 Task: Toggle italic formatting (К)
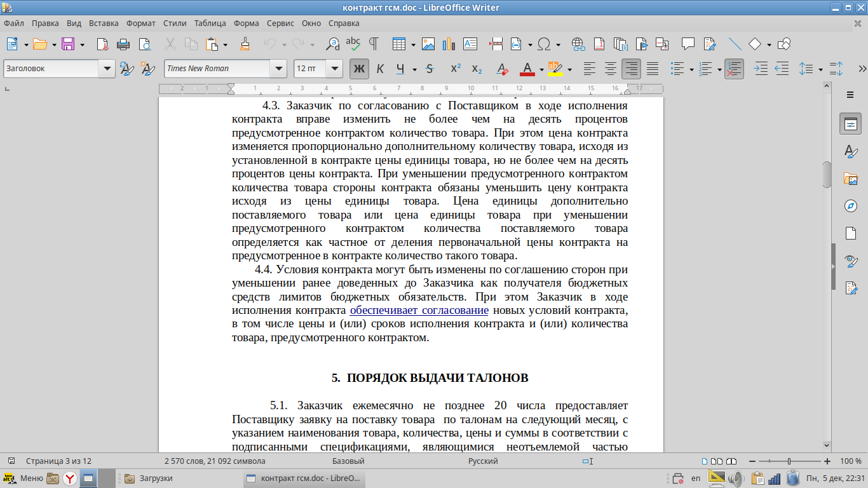[x=380, y=69]
